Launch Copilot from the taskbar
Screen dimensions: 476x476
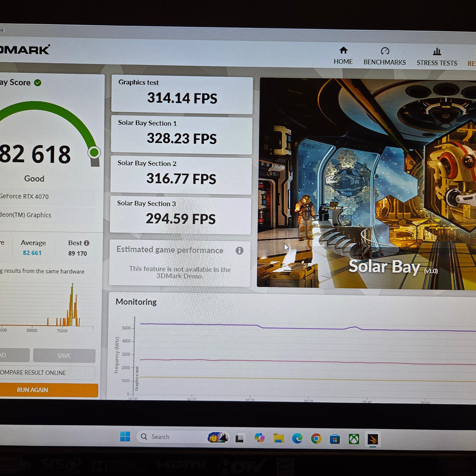(x=259, y=438)
